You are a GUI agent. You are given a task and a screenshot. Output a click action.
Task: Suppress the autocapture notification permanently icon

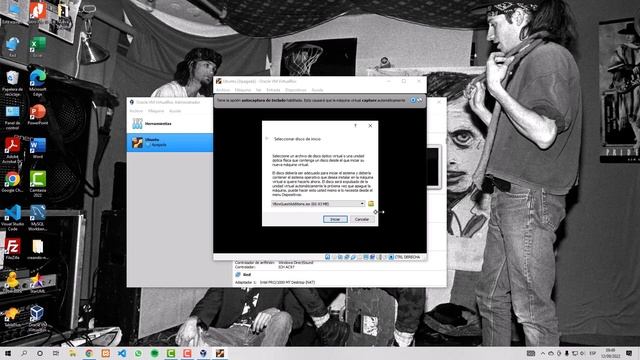coord(419,100)
